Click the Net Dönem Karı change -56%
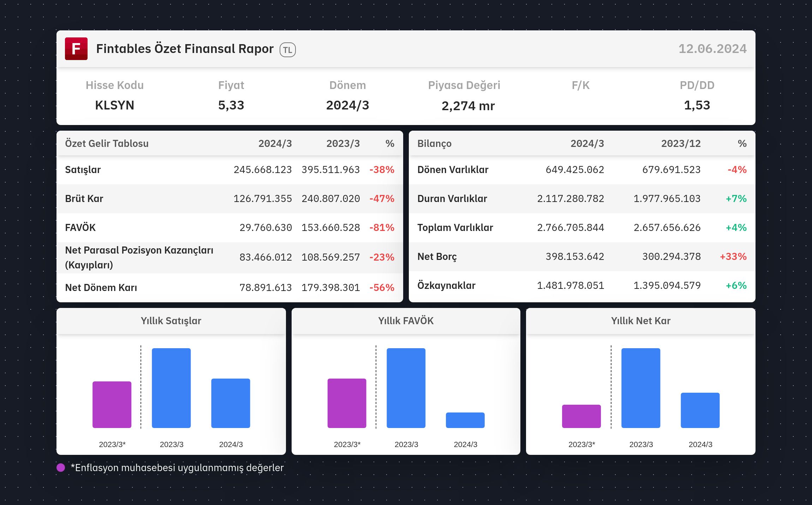The image size is (812, 505). 382,287
